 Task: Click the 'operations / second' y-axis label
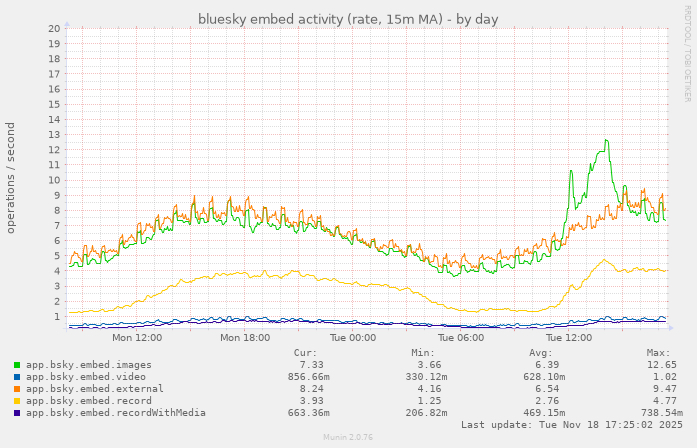[x=11, y=177]
